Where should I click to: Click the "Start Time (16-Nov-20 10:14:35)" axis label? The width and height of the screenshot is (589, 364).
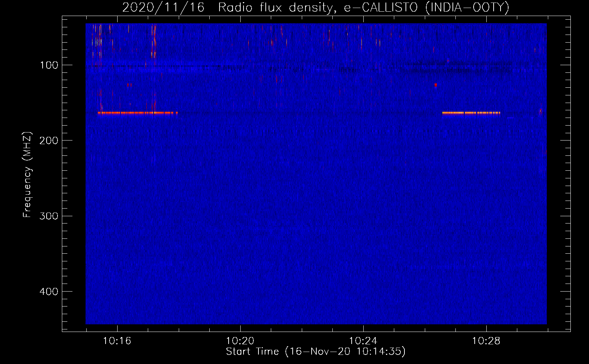316,352
